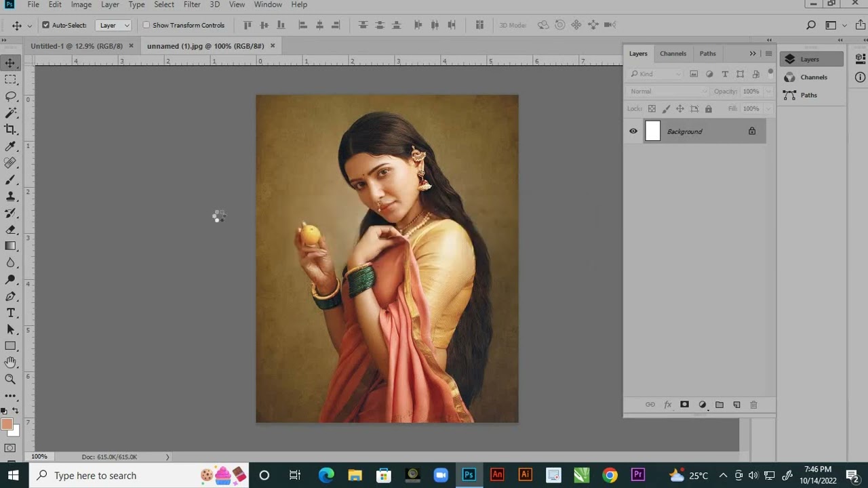The width and height of the screenshot is (868, 488).
Task: Select the Hand tool
Action: pos(10,363)
